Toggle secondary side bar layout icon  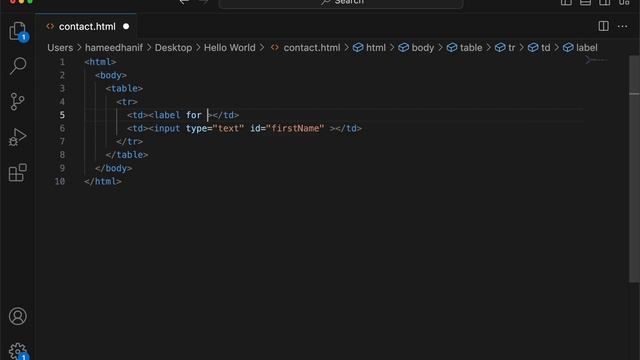604,2
